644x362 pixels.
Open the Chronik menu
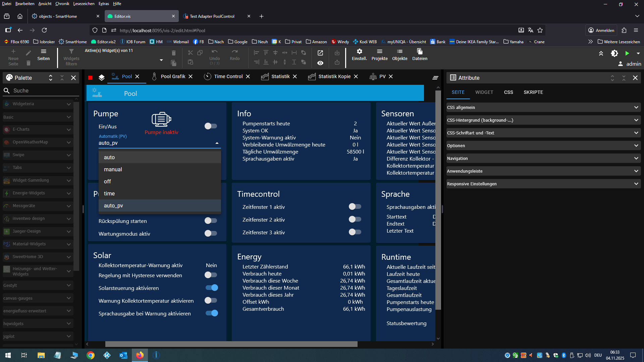click(x=62, y=4)
